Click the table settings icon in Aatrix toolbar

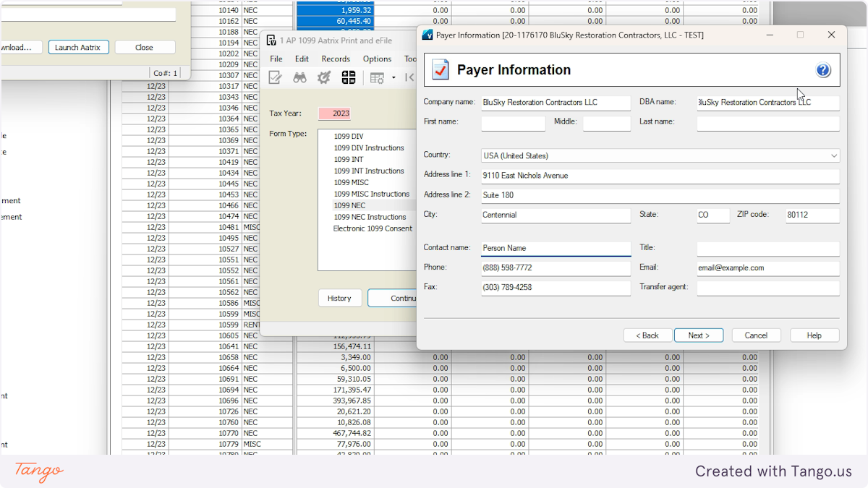(x=377, y=77)
